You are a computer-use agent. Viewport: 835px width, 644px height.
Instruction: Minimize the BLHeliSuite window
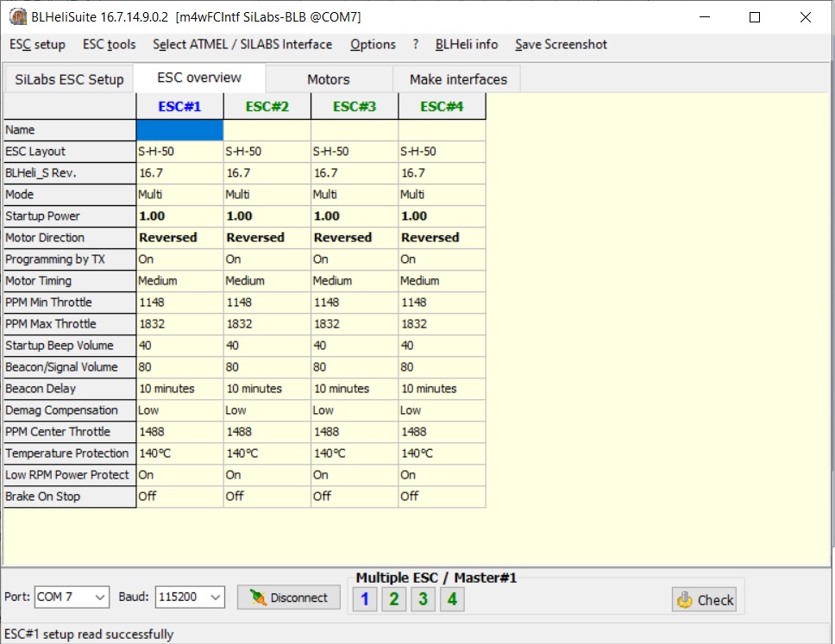705,17
